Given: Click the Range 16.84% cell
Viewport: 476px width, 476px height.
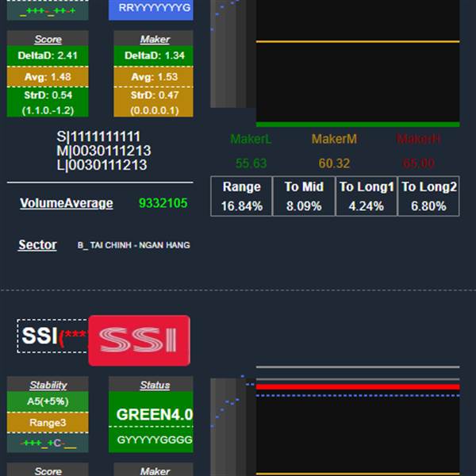Looking at the screenshot, I should (241, 196).
